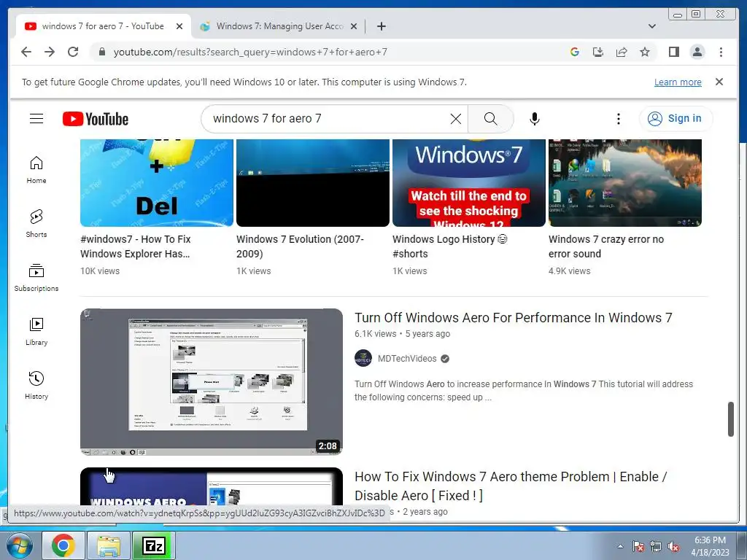Open the Windows 7 Evolution short thumbnail
747x560 pixels.
click(x=312, y=183)
